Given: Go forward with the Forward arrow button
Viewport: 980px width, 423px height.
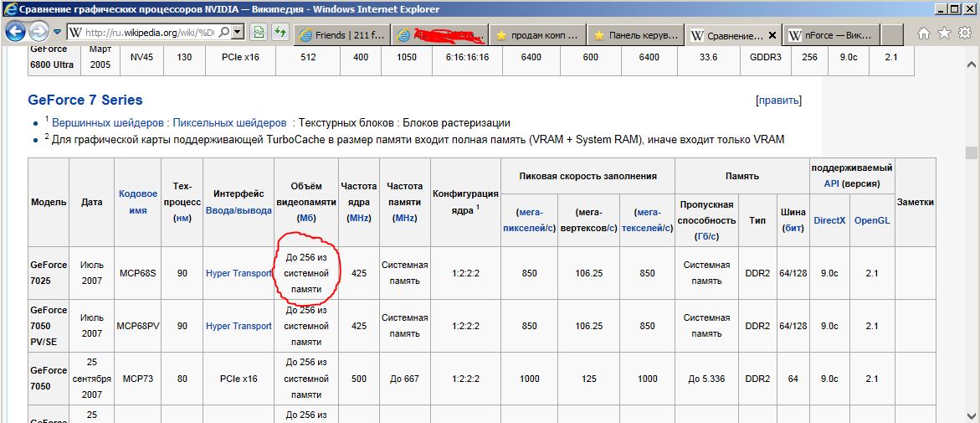Looking at the screenshot, I should [38, 31].
